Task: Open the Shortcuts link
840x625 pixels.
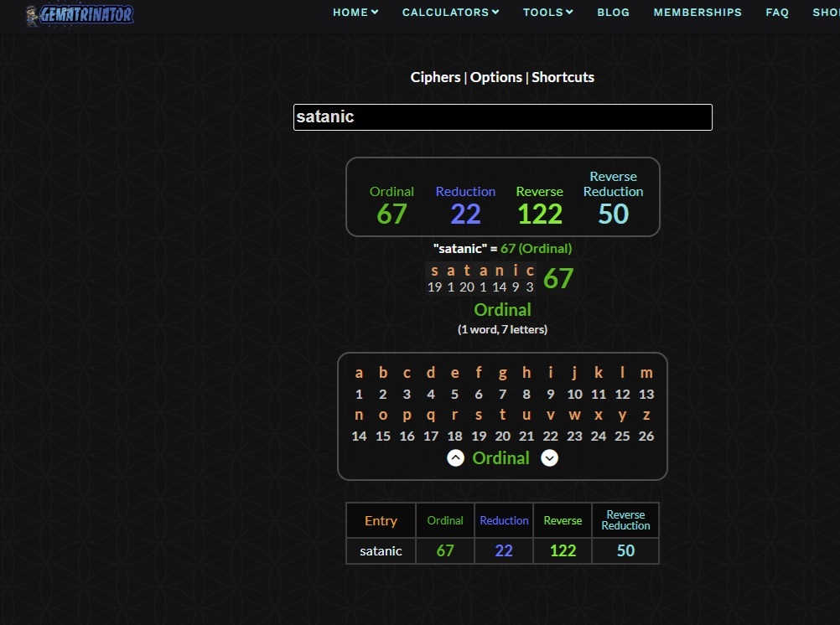Action: point(563,77)
